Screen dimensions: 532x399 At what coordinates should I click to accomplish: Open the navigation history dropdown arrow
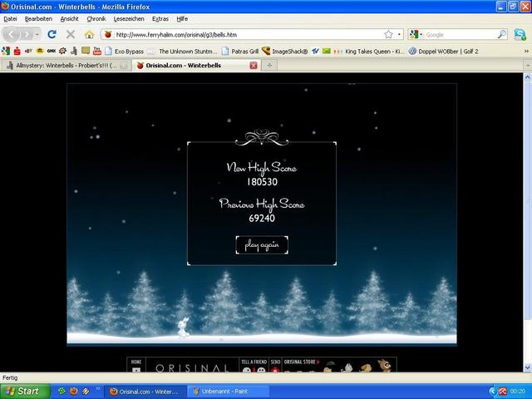click(37, 34)
